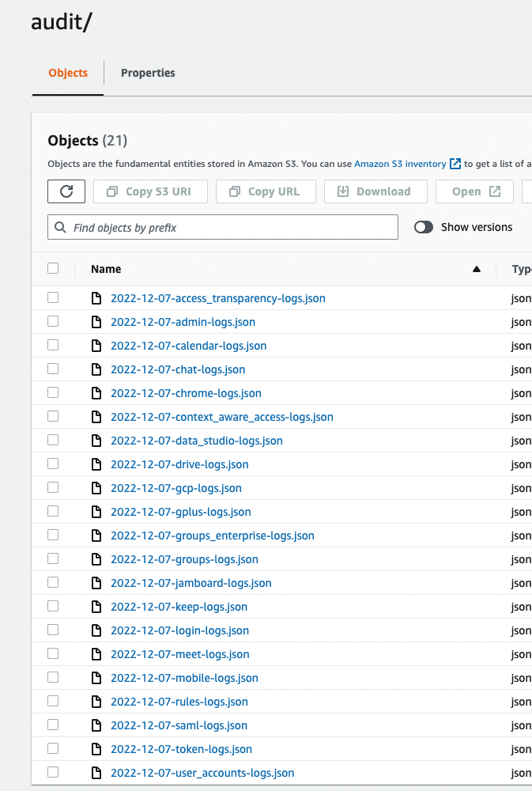Click the Copy URL button
The width and height of the screenshot is (532, 791).
(x=266, y=191)
